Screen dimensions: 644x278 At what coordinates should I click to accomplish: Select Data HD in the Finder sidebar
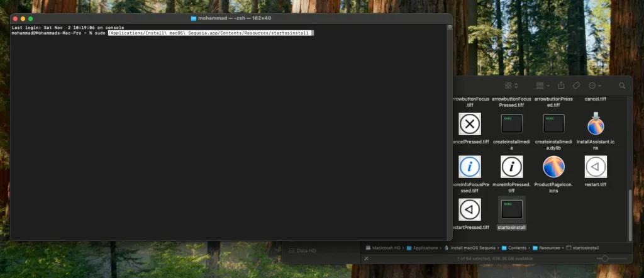click(x=303, y=250)
